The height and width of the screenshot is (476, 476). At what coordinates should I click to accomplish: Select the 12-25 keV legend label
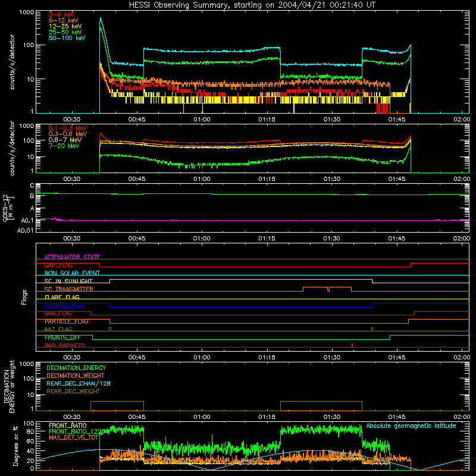pos(65,26)
